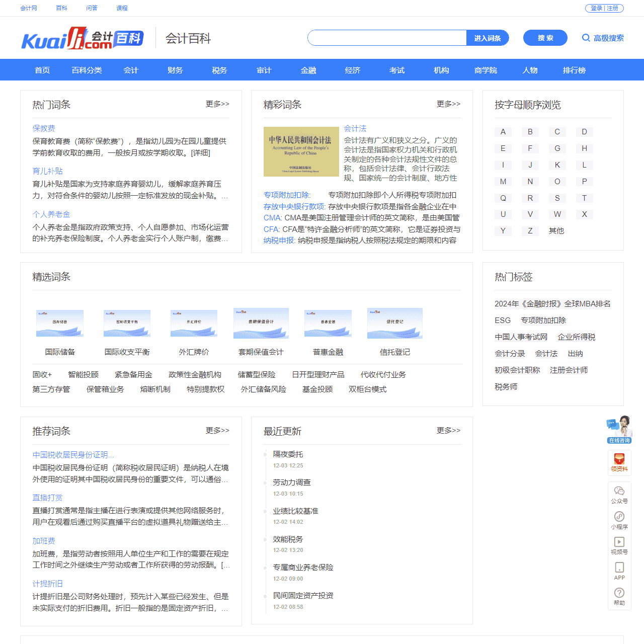Open the 帮助 help icon
The image size is (644, 644).
pos(619,594)
